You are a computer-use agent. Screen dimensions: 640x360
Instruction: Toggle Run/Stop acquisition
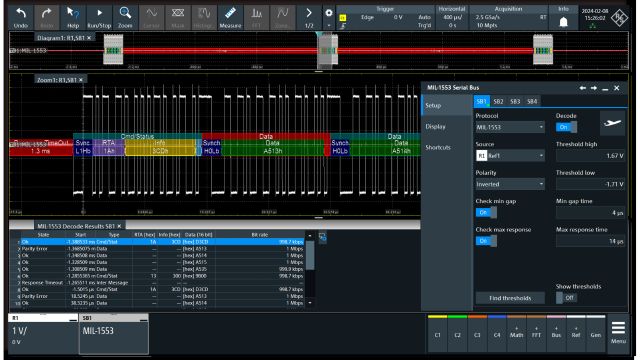(x=99, y=18)
